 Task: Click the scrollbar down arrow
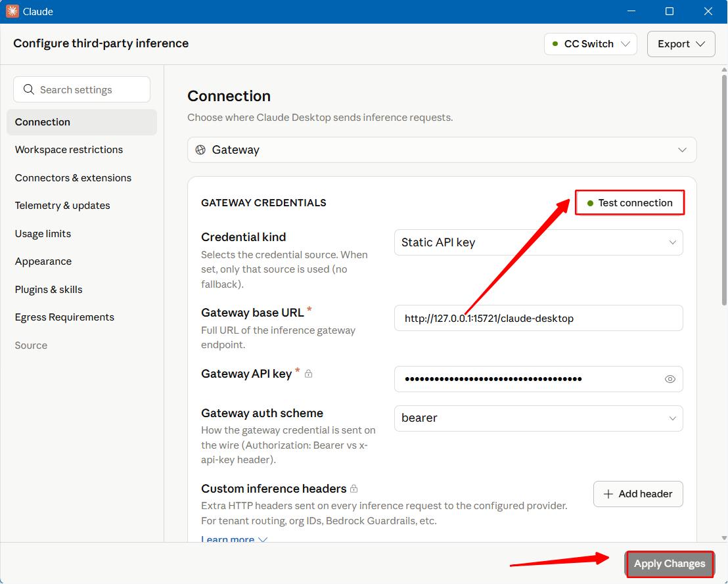724,538
